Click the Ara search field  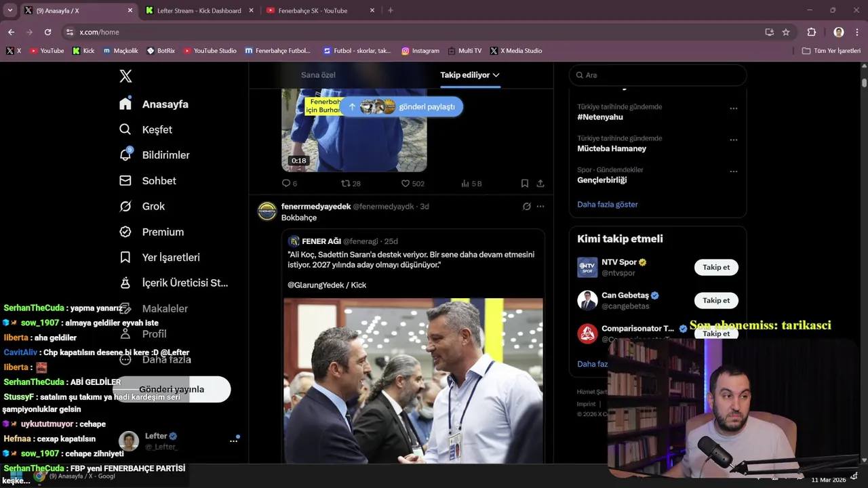658,75
